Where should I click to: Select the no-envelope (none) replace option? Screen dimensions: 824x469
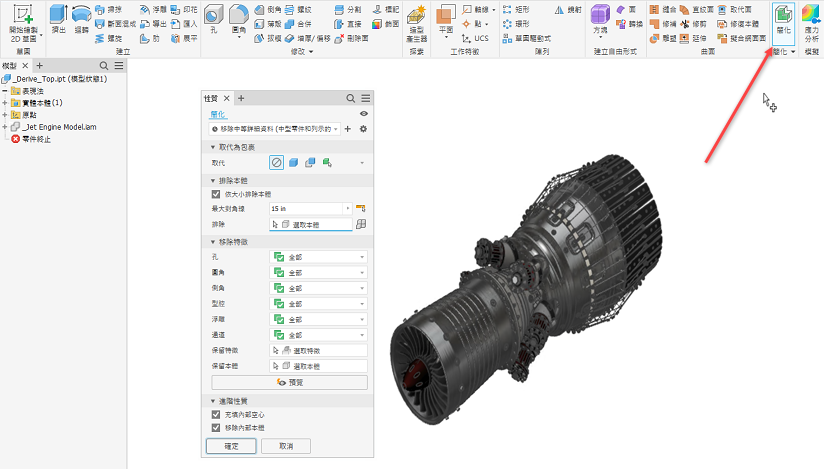click(x=276, y=162)
